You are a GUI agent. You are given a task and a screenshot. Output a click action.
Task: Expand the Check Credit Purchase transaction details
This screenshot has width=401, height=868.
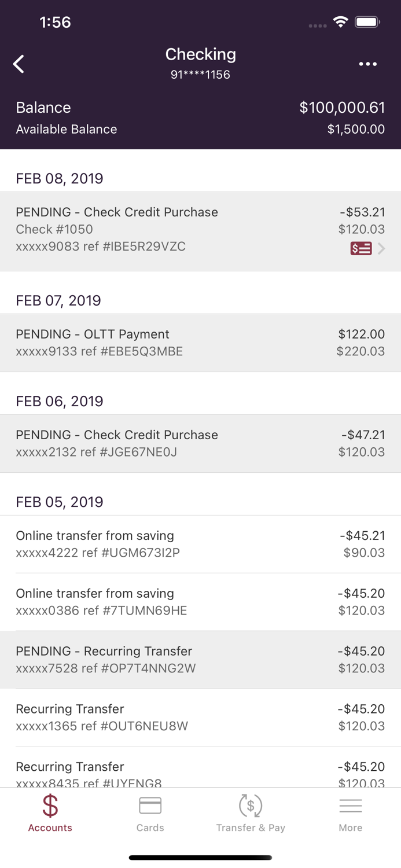200,229
